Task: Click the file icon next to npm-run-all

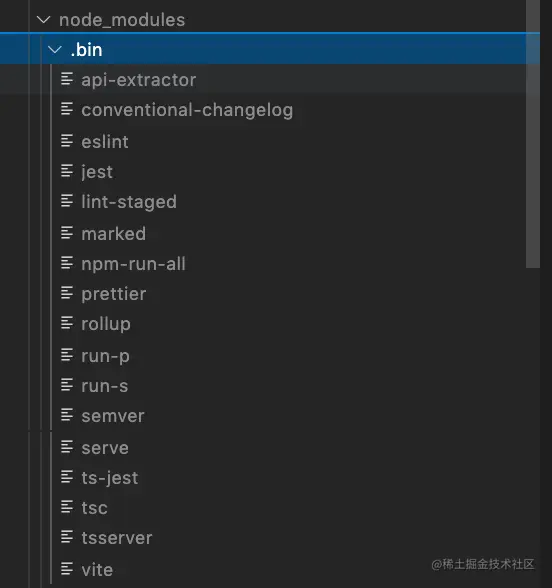Action: (67, 263)
